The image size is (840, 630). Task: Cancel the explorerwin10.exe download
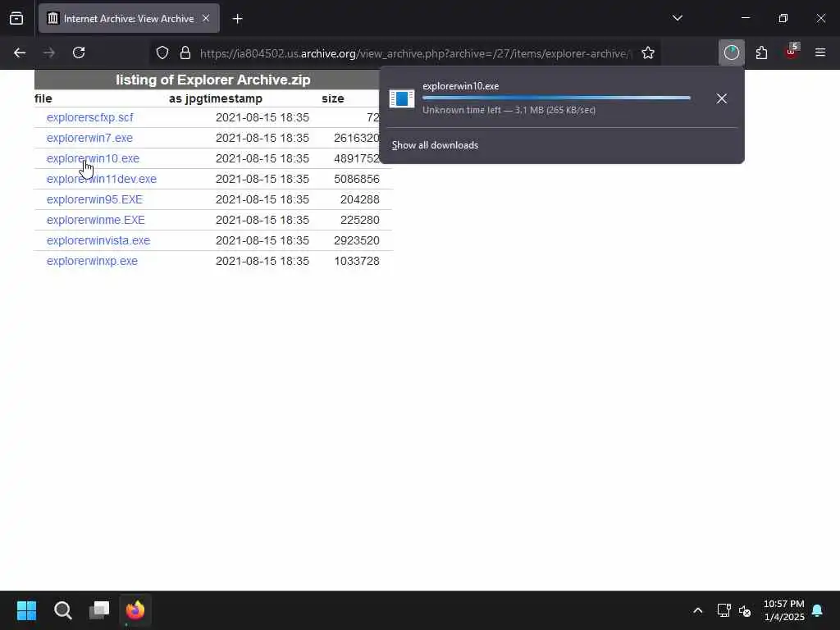722,98
